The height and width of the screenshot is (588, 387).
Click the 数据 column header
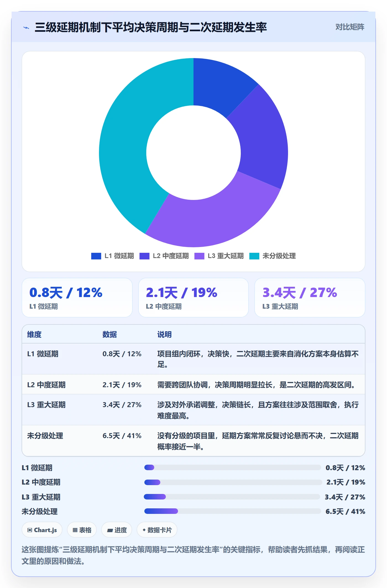pyautogui.click(x=109, y=334)
